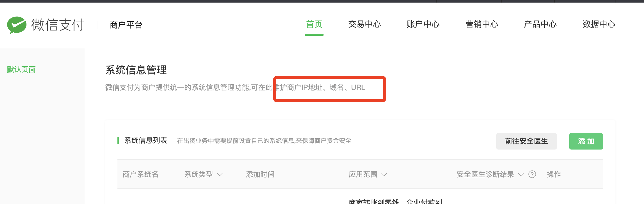Screen dimensions: 644x204
Task: Click the question mark help icon
Action: 532,174
